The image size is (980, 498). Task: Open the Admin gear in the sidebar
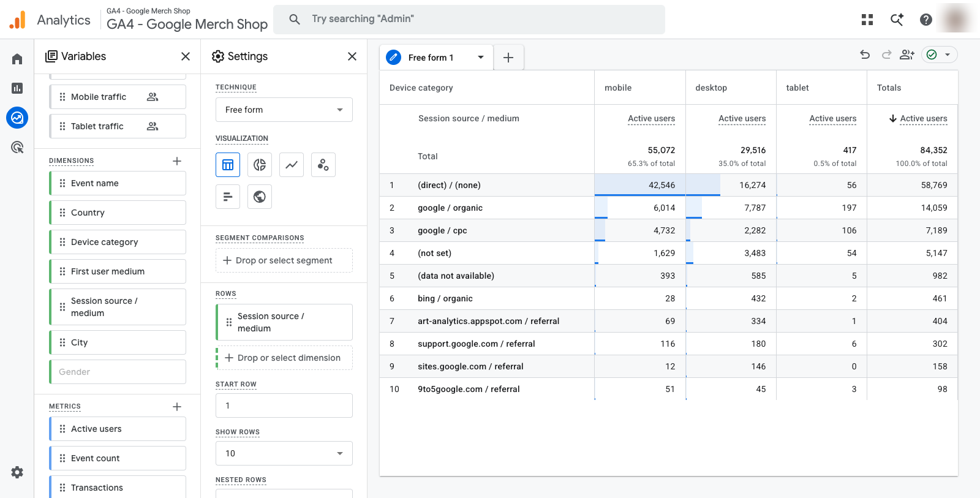click(17, 472)
